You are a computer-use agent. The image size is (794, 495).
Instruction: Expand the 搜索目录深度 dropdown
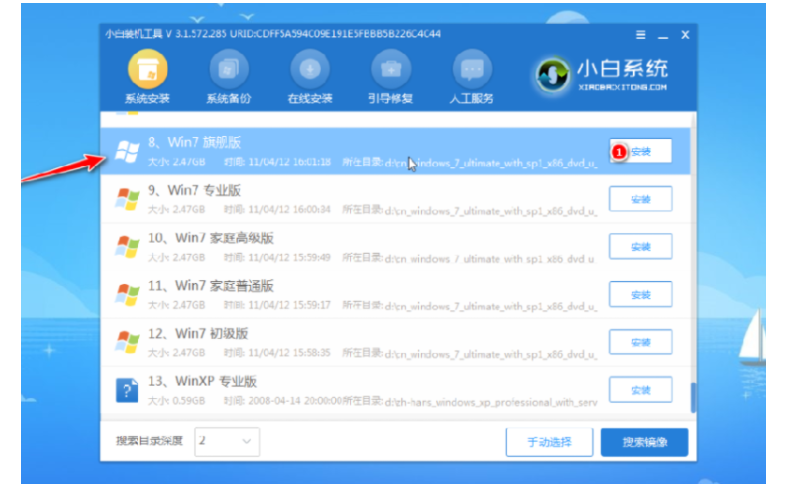tap(227, 441)
